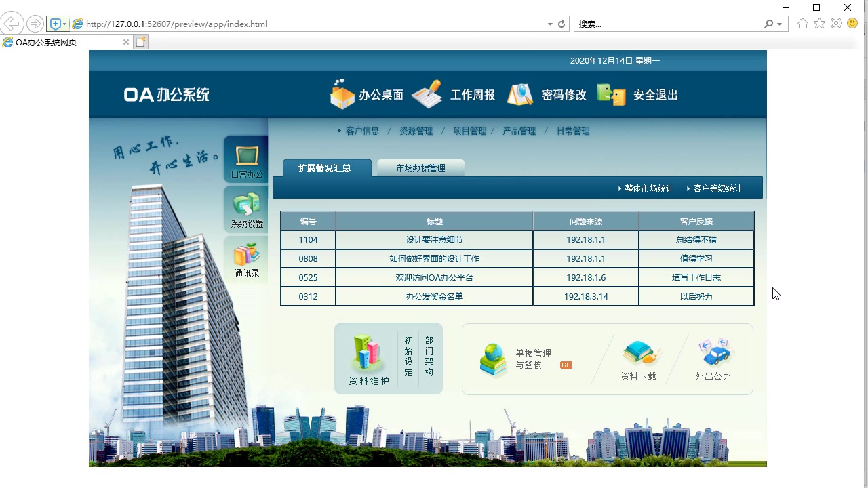Select the 扩展情况汇总 tab

pos(326,166)
